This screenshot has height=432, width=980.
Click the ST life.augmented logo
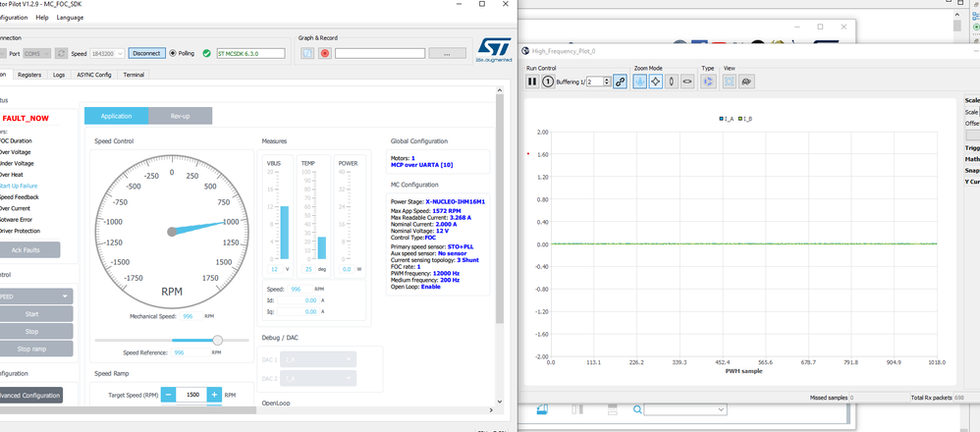tap(494, 50)
